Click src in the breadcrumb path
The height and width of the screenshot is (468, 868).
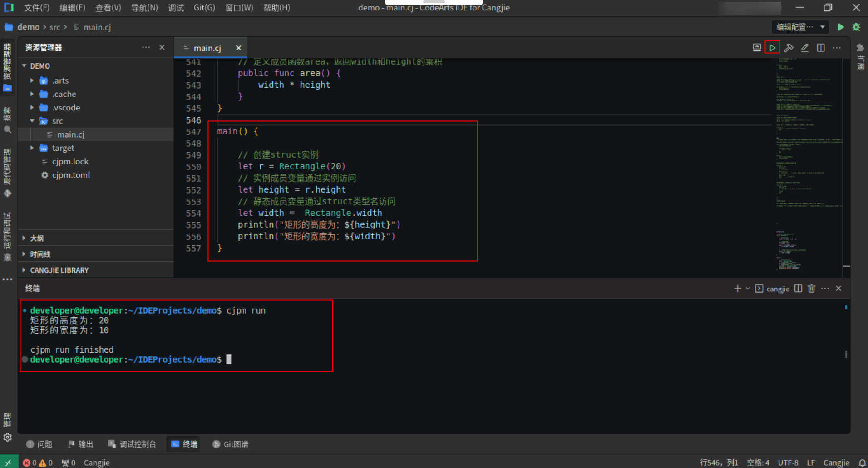(x=55, y=27)
